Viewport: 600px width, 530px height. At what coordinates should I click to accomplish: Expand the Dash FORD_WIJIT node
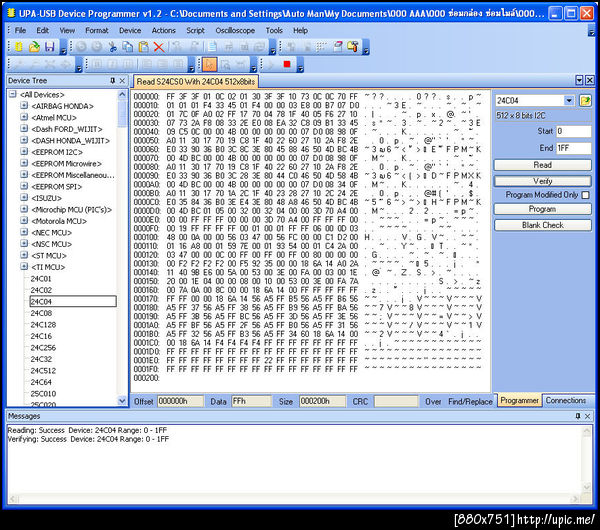tap(24, 129)
